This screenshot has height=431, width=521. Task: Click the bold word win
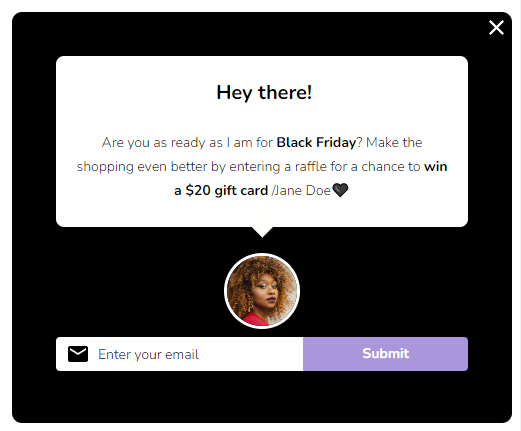(435, 166)
